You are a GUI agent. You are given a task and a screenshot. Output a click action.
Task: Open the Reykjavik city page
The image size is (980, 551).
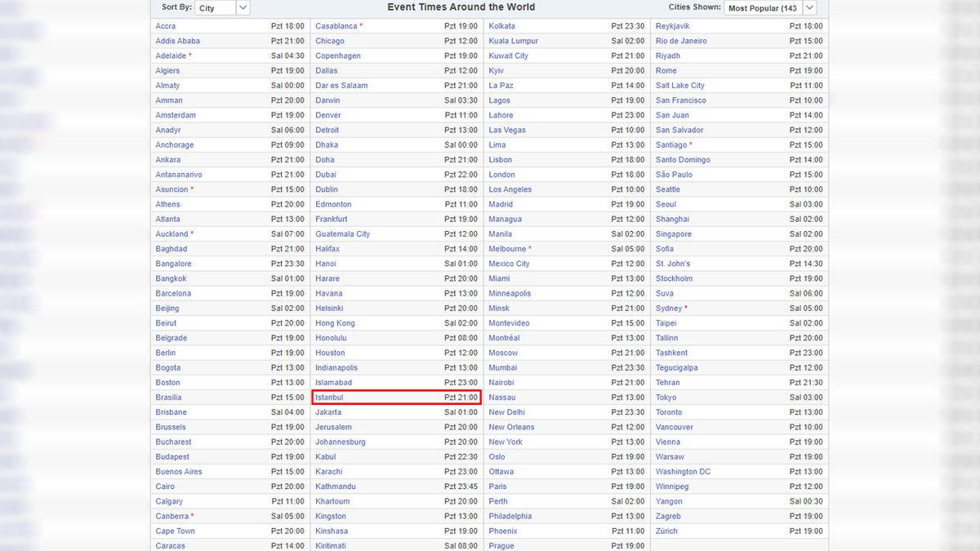673,25
